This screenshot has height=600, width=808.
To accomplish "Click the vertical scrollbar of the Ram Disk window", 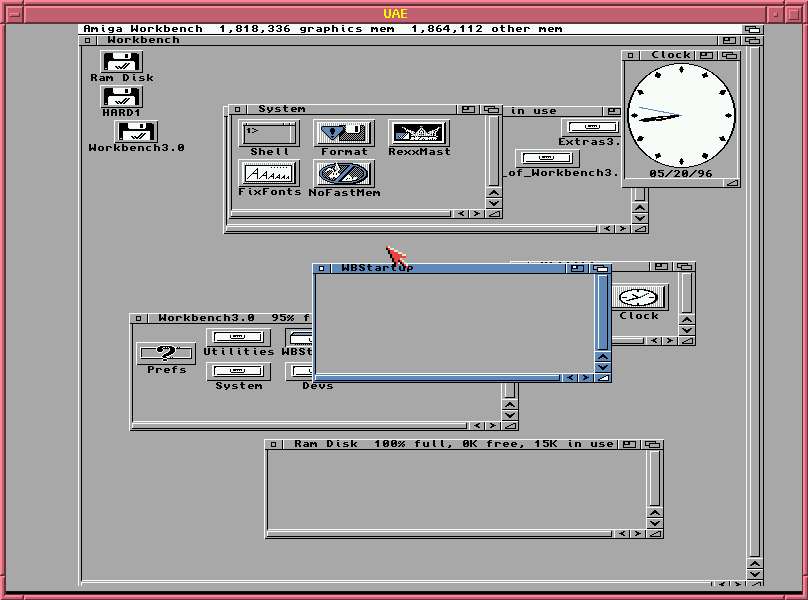I will (654, 478).
